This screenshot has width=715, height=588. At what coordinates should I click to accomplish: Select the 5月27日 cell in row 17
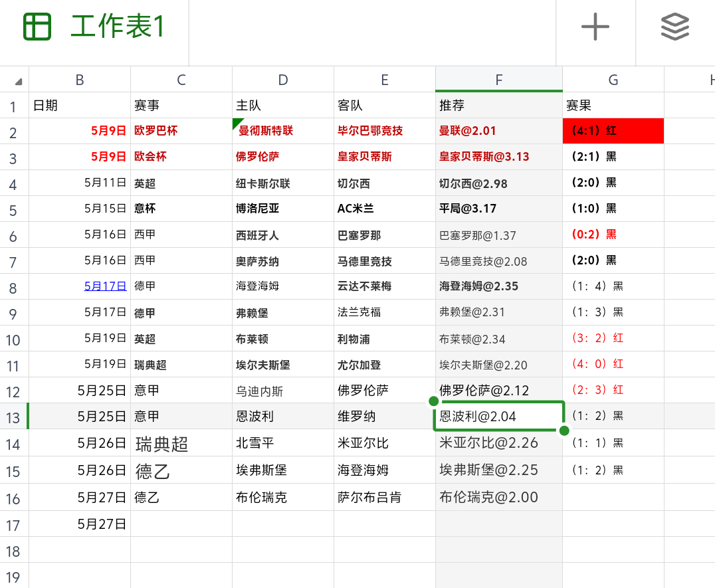tap(79, 522)
